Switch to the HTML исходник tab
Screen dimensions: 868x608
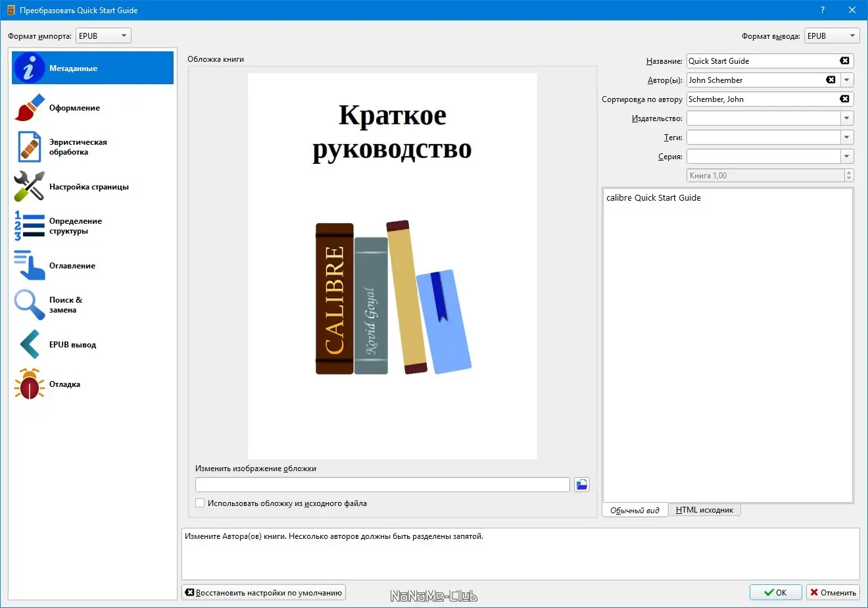(704, 510)
